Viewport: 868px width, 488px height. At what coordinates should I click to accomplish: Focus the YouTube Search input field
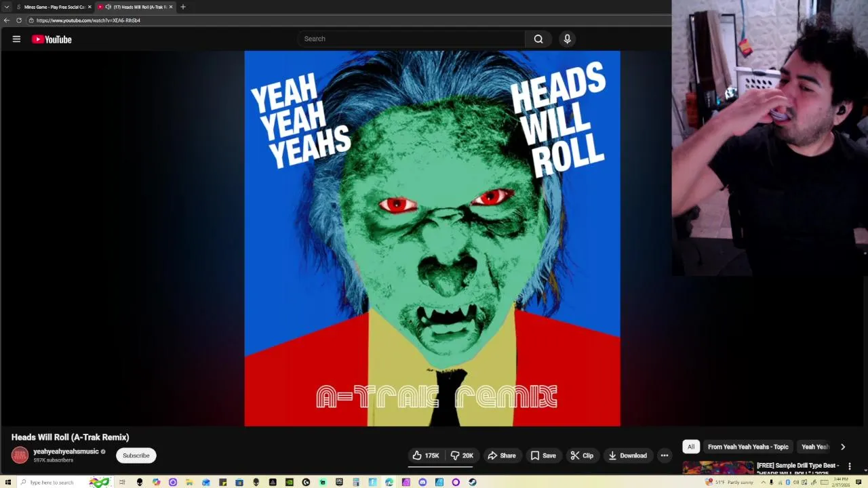[x=412, y=39]
